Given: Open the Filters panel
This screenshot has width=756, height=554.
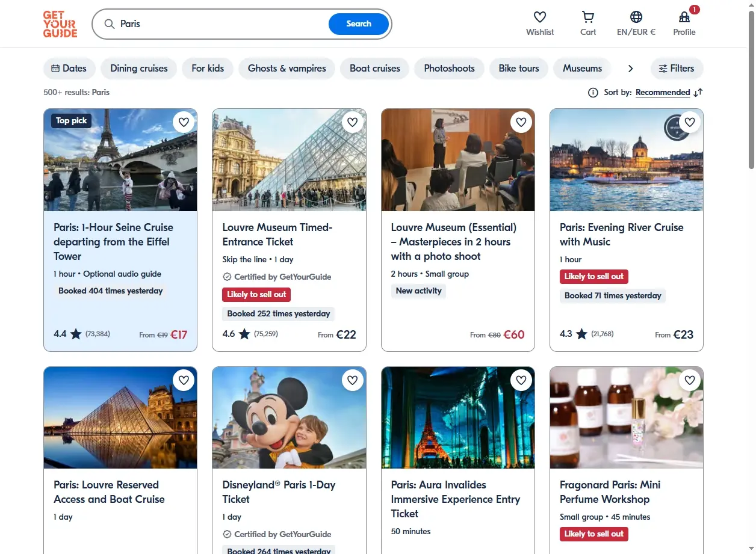Looking at the screenshot, I should [677, 69].
